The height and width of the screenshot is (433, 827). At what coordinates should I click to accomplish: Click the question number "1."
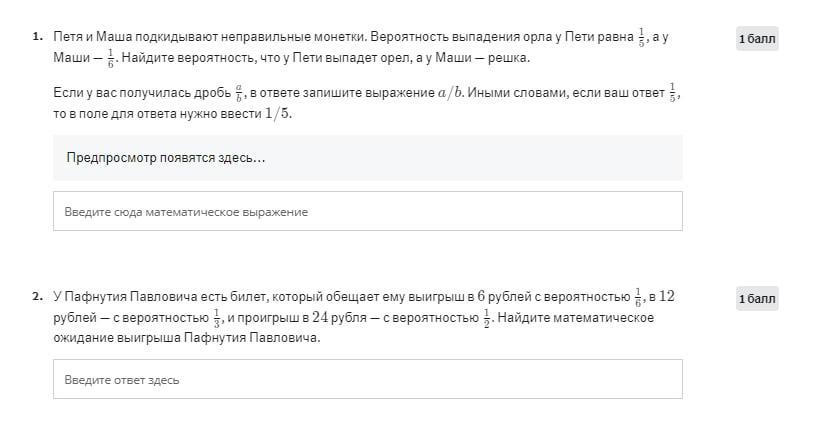click(37, 37)
